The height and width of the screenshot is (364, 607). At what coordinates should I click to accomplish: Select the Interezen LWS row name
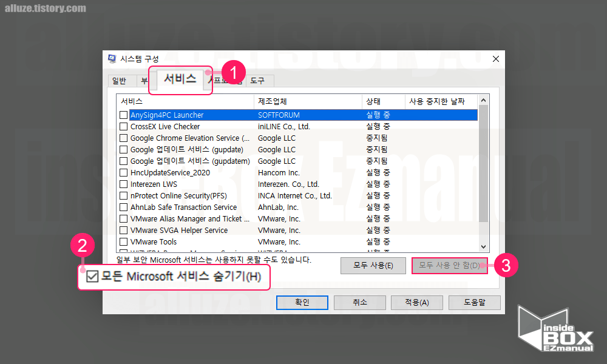(x=154, y=184)
